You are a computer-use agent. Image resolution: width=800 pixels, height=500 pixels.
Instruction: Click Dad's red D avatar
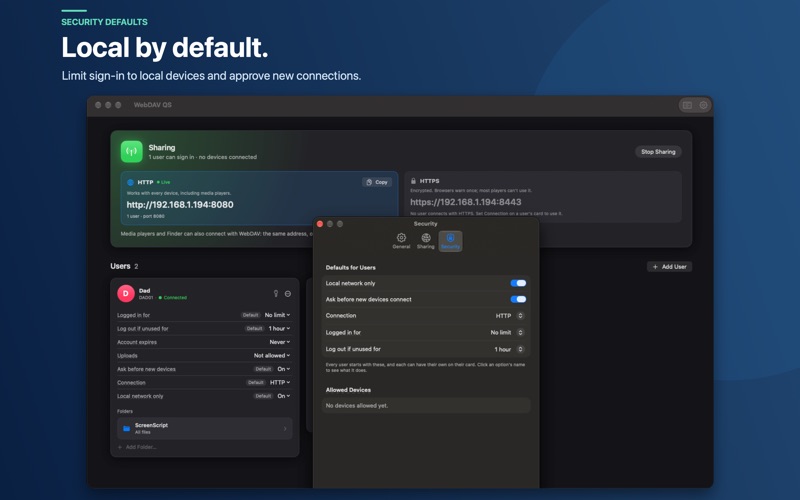[x=126, y=293]
